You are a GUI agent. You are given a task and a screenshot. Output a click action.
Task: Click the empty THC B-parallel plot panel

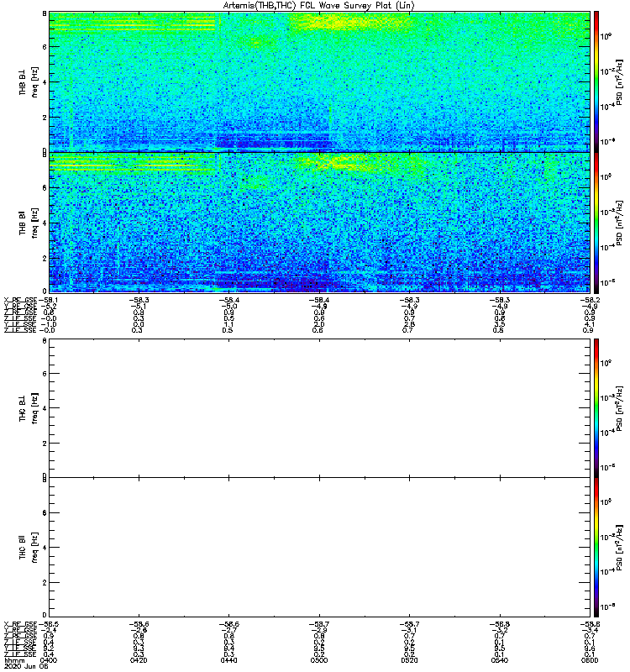click(319, 548)
